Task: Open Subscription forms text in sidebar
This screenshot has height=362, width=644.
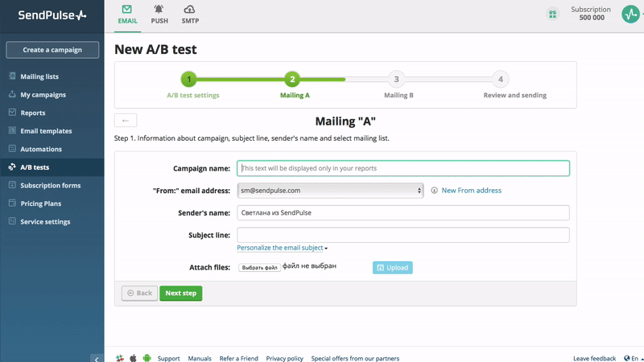Action: click(x=51, y=186)
